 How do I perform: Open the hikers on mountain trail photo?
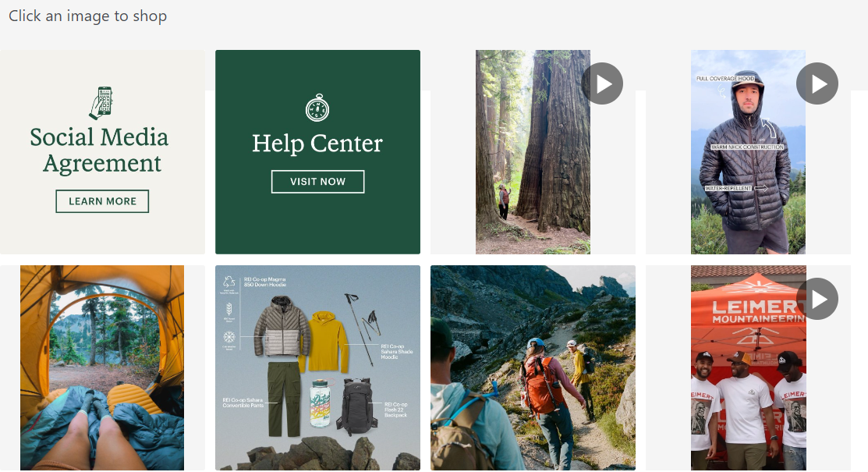(533, 368)
